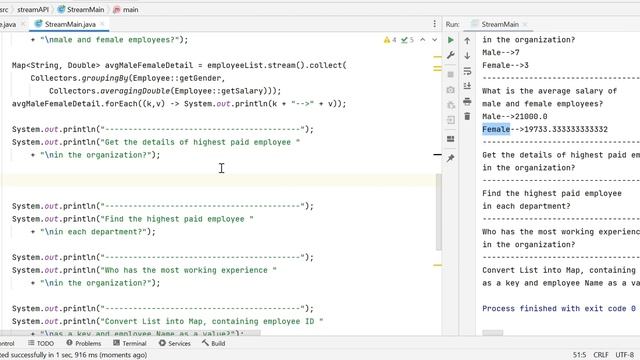
Task: Open the TODO tool window
Action: click(x=41, y=343)
